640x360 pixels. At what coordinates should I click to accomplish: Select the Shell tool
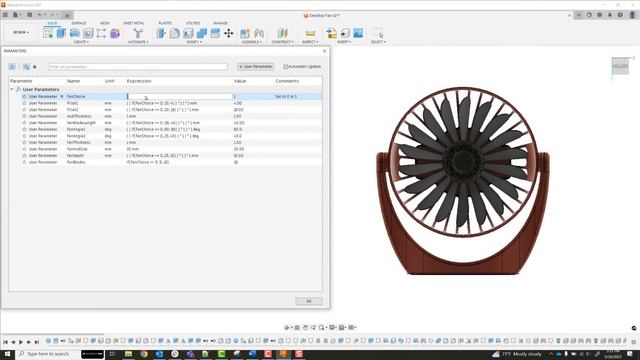point(188,33)
